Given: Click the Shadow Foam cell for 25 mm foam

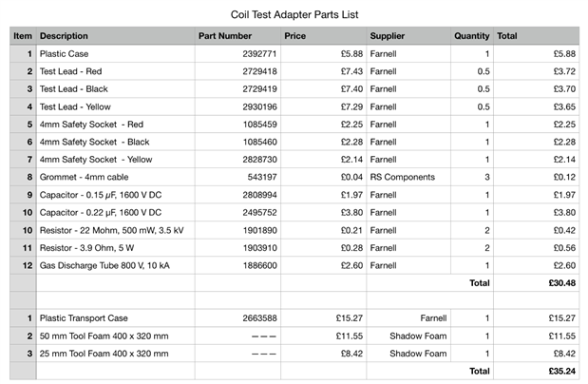Looking at the screenshot, I should click(417, 354).
